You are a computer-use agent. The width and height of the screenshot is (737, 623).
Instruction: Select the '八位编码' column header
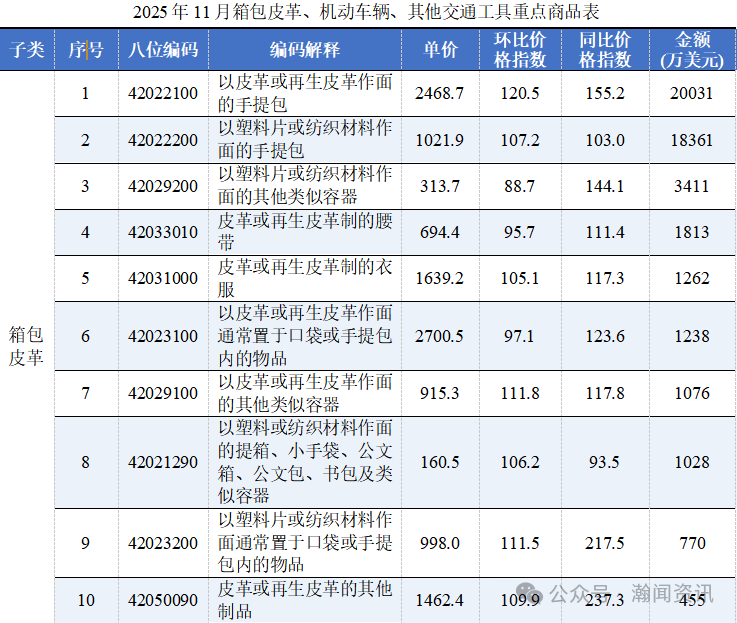coord(163,50)
